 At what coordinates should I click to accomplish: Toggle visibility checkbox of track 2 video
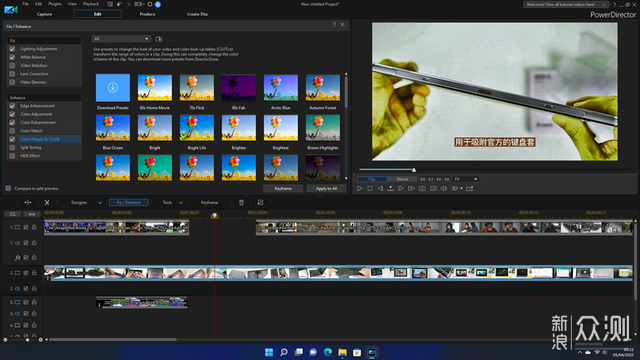pyautogui.click(x=26, y=273)
